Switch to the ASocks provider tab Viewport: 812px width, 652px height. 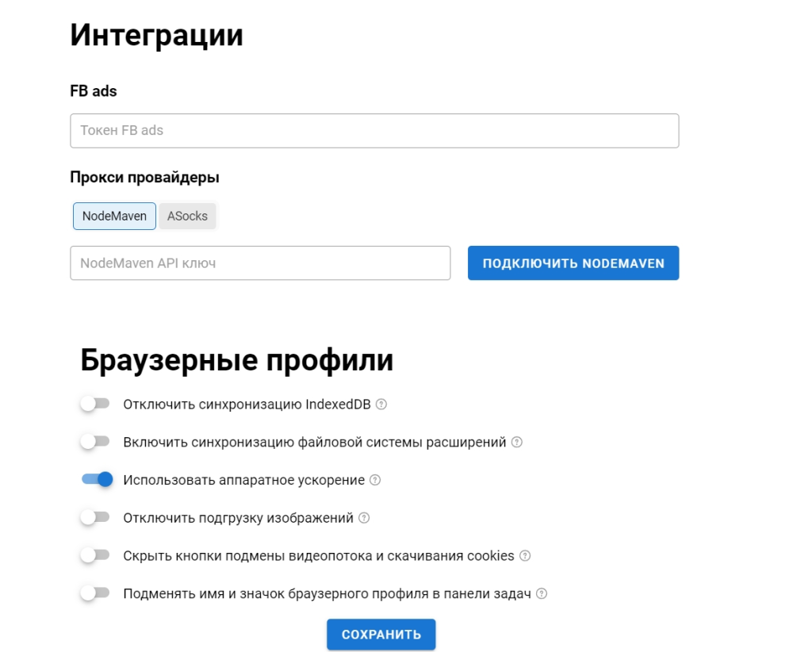[187, 216]
